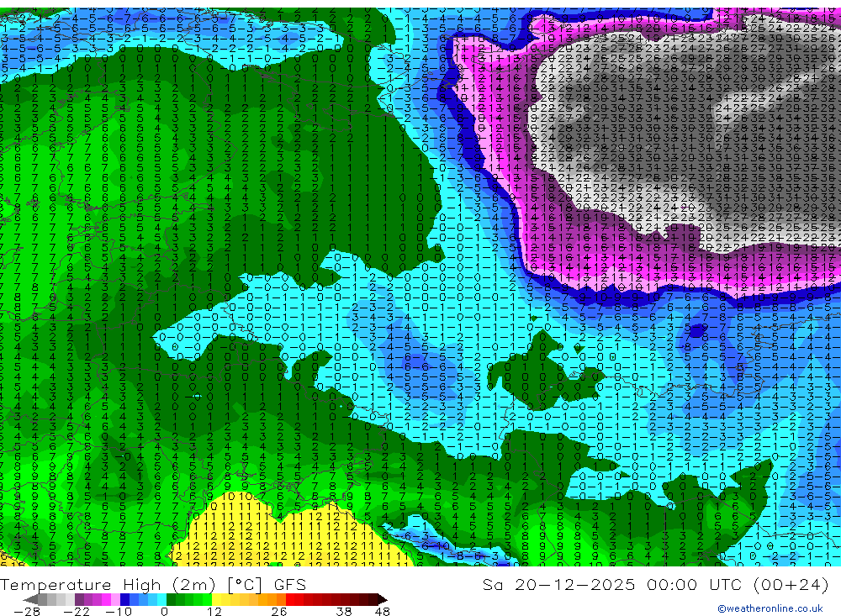
Task: Pick the first bright red legend swatch
Action: tap(290, 599)
